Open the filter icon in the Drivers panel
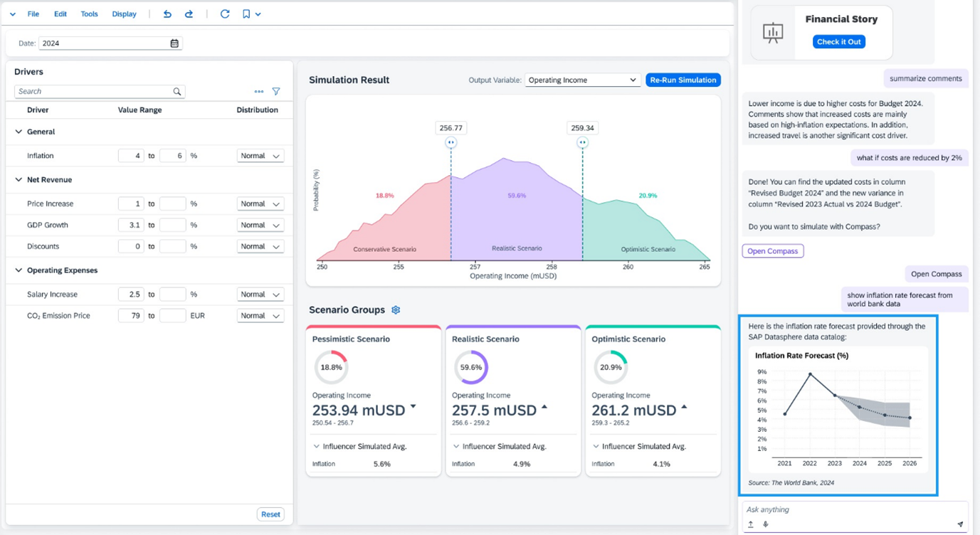This screenshot has height=535, width=980. point(276,91)
